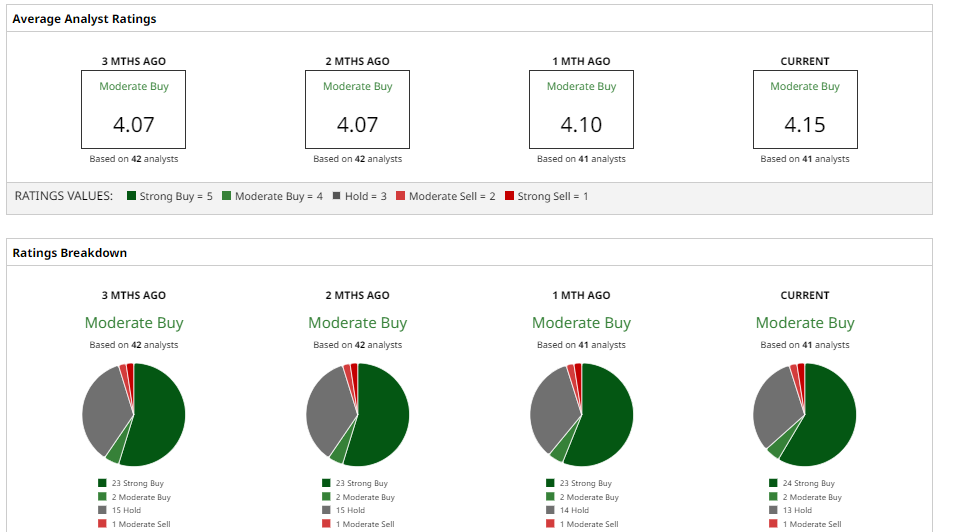Image resolution: width=953 pixels, height=532 pixels.
Task: Click the 24 Strong Buy legend entry
Action: (808, 483)
